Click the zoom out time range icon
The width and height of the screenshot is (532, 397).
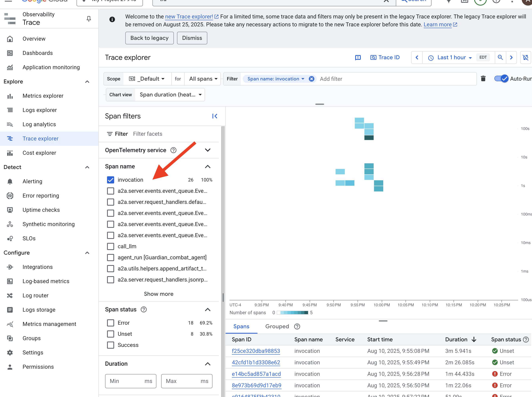pyautogui.click(x=500, y=57)
